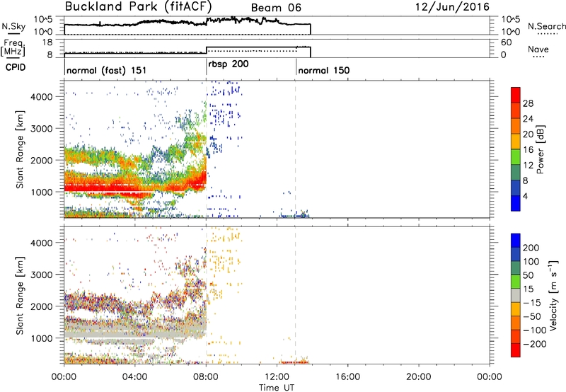Viewport: 566px width, 392px height.
Task: Select the 50 label on Velocity colorbar
Action: point(528,275)
